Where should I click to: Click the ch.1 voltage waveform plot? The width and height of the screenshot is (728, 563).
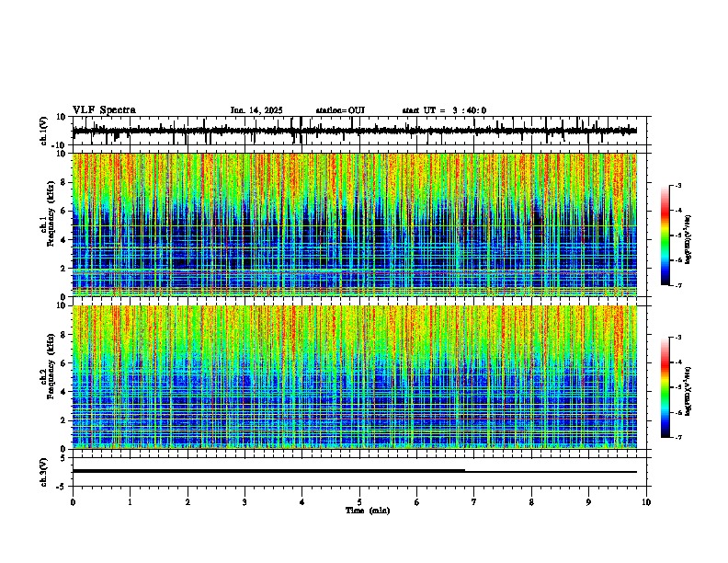(359, 131)
